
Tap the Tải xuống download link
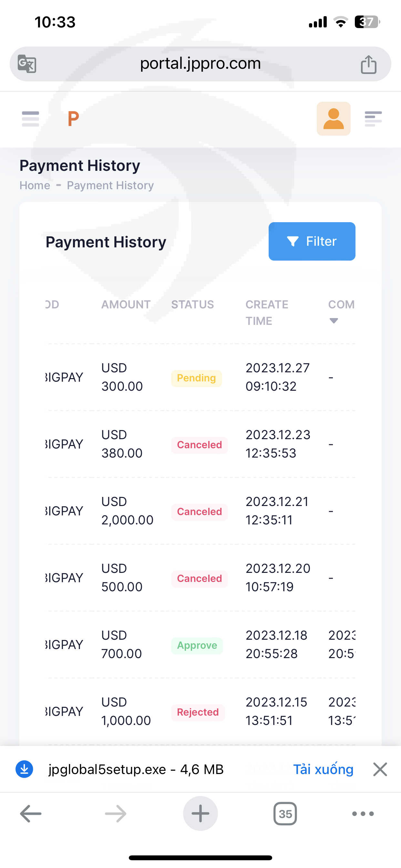coord(323,769)
